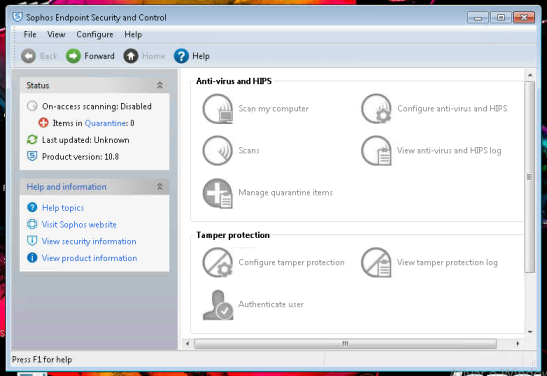Click the horizontal scrollbar left arrow

(188, 344)
